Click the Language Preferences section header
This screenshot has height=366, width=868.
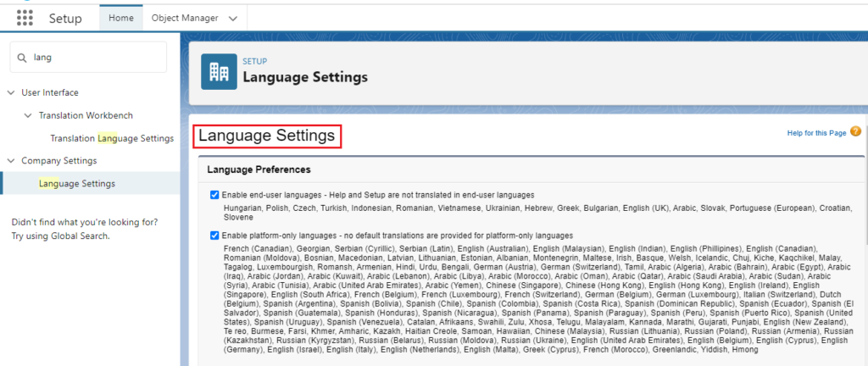pos(259,169)
